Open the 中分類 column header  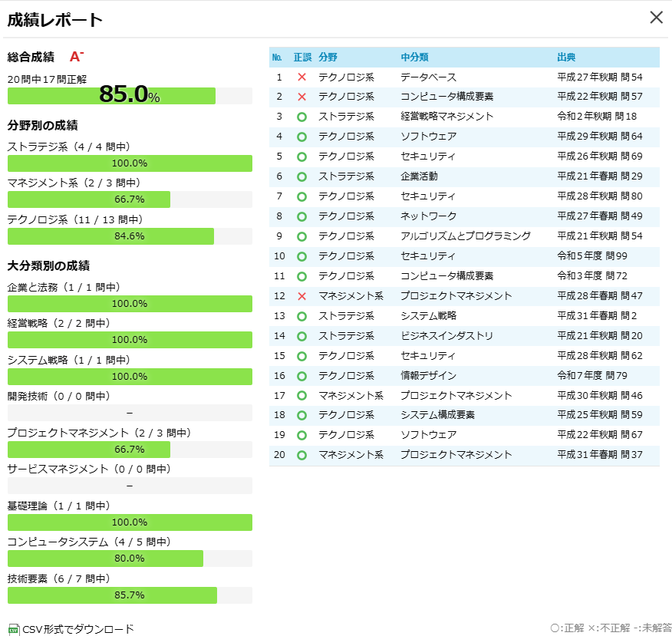[414, 57]
